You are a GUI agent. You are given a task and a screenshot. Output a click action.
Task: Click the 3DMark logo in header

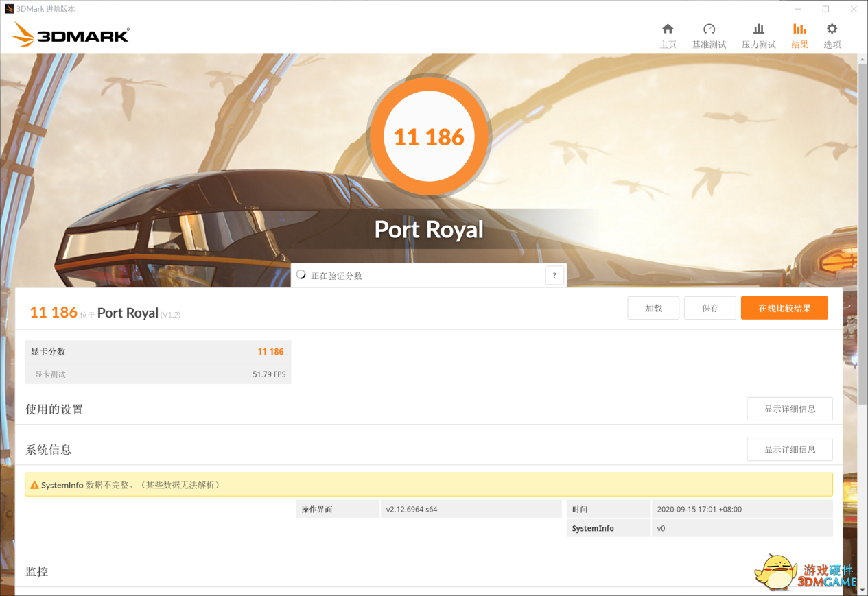point(70,34)
